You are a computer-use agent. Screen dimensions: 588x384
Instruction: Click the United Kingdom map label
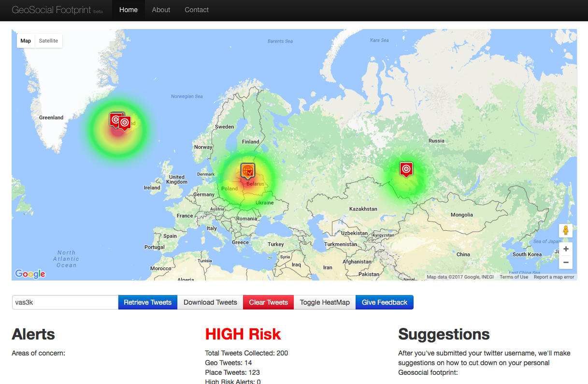[177, 179]
